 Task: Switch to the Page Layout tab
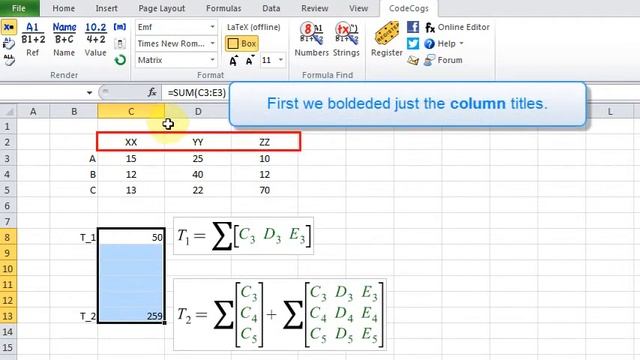(162, 8)
